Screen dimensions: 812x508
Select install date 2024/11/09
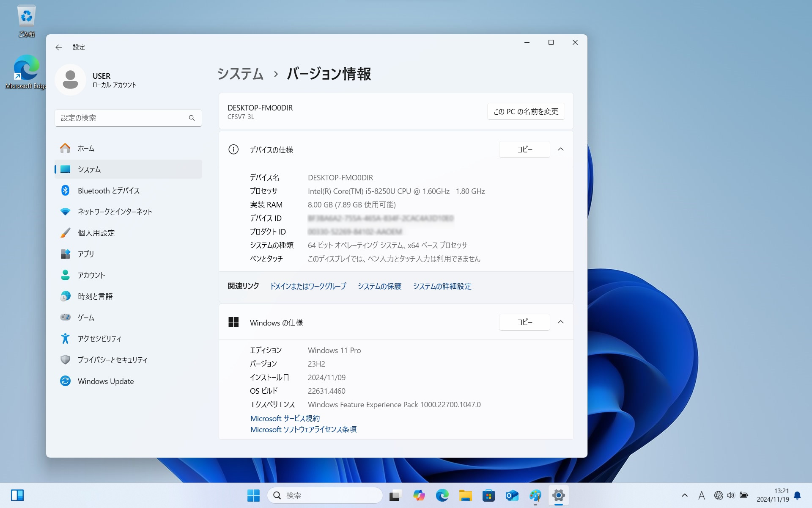(x=326, y=377)
